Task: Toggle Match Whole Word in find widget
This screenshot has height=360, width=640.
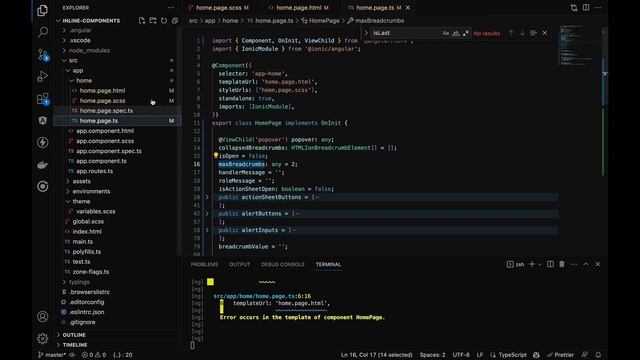Action: (456, 33)
